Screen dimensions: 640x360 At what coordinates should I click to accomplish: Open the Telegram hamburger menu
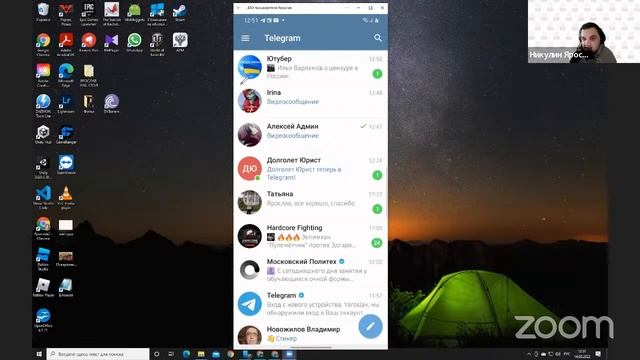245,38
